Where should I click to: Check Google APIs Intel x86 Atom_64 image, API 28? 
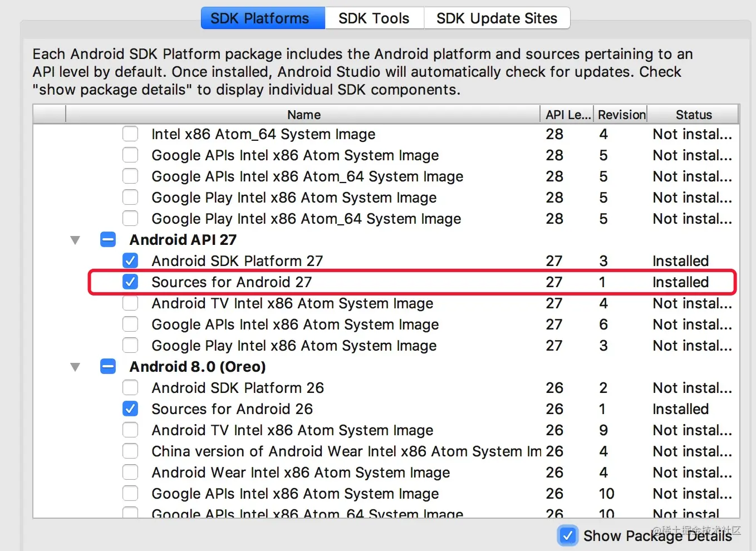click(130, 176)
